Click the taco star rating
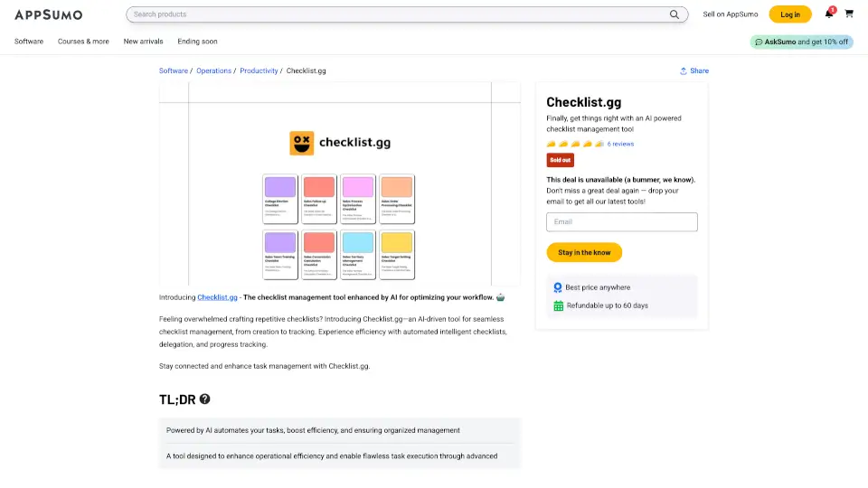This screenshot has height=488, width=868. tap(575, 144)
